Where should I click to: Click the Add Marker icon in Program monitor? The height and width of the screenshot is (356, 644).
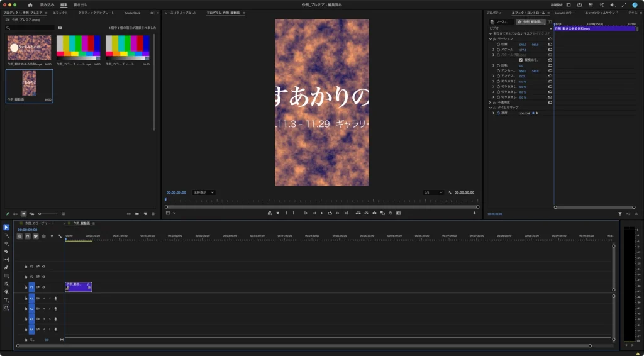[277, 213]
